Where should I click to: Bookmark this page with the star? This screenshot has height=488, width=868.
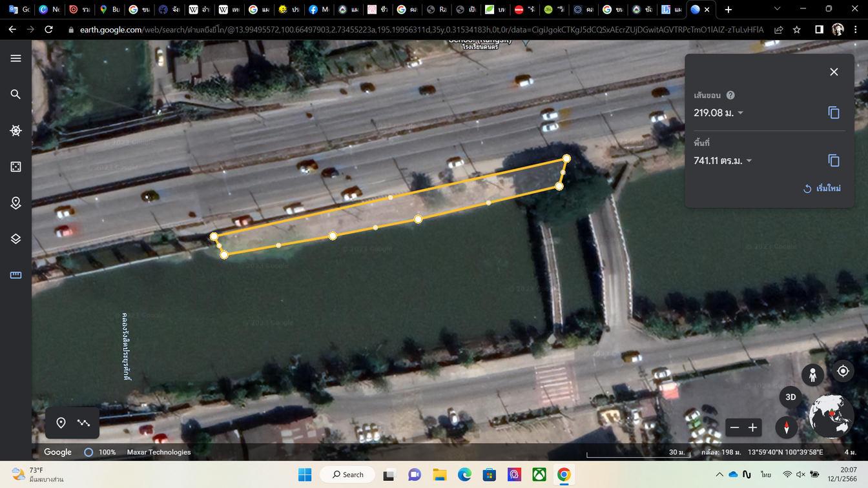coord(797,30)
